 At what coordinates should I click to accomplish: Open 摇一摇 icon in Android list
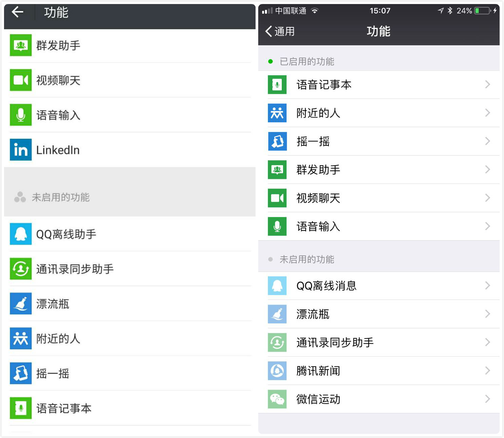[21, 373]
